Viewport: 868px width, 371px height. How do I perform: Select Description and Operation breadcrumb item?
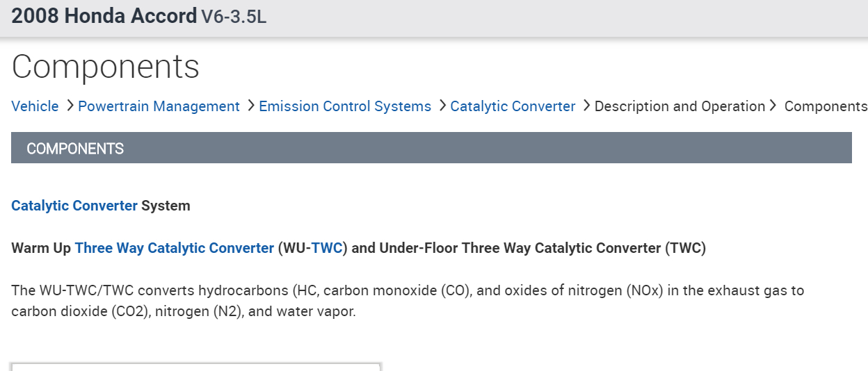680,106
